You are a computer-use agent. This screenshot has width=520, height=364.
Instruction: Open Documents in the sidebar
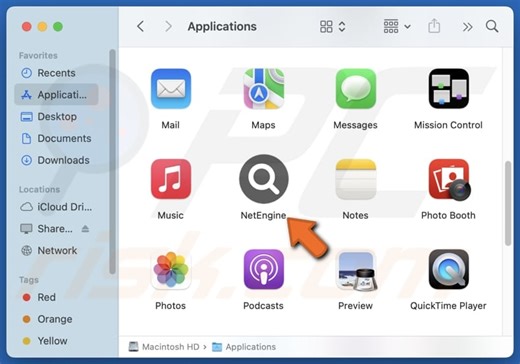tap(56, 138)
